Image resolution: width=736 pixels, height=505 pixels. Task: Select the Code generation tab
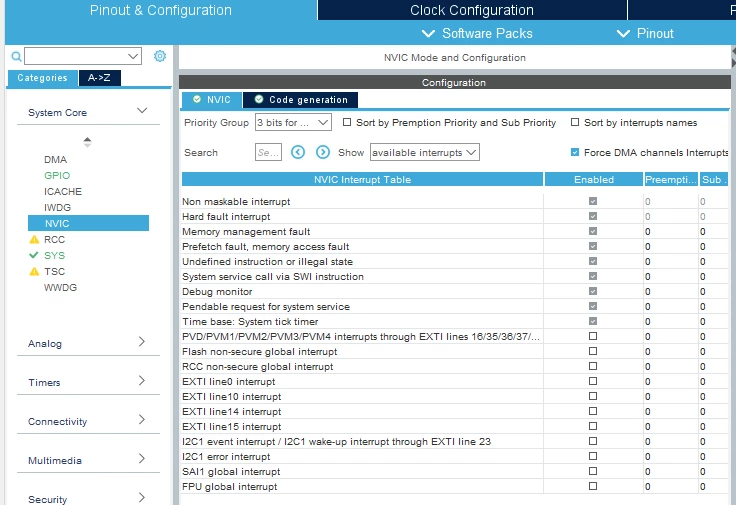tap(301, 100)
